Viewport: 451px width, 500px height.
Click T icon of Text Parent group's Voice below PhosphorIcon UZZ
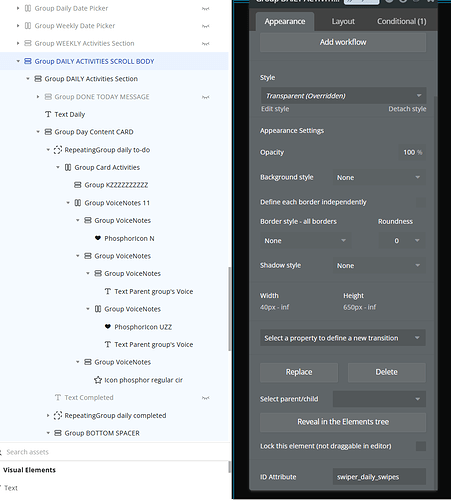point(108,344)
